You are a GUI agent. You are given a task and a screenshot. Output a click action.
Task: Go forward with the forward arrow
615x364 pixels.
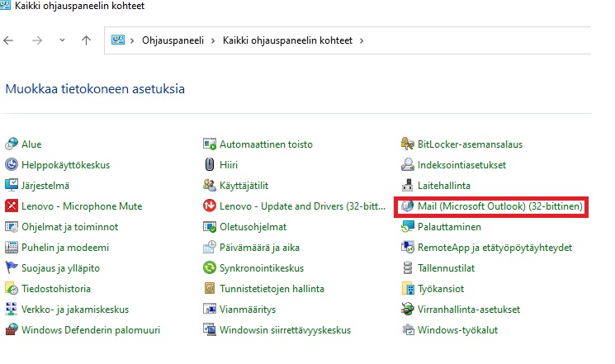(x=37, y=40)
